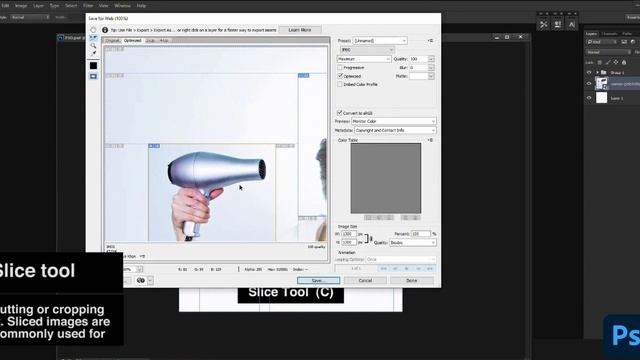The width and height of the screenshot is (640, 360).
Task: Open the Blur slider arrow
Action: [431, 68]
